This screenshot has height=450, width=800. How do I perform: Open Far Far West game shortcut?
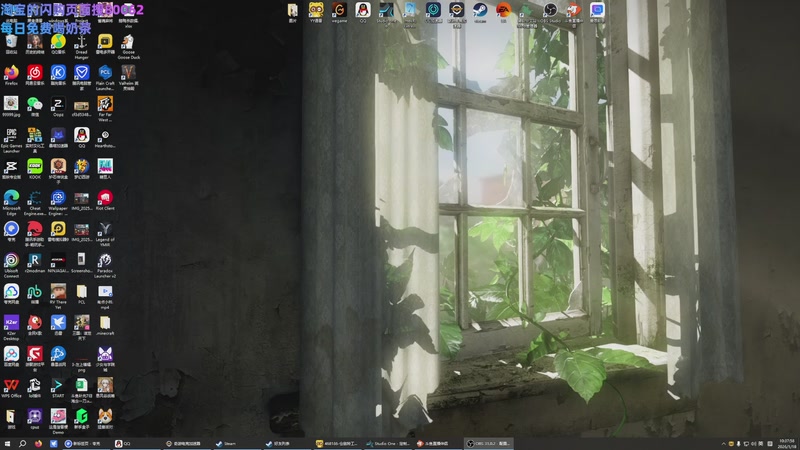(105, 109)
